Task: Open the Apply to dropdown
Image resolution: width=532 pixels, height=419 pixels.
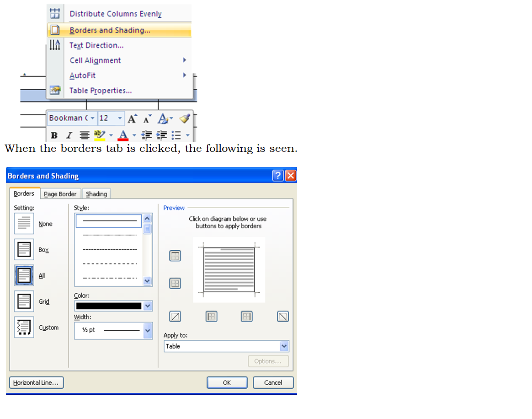Action: click(x=284, y=346)
